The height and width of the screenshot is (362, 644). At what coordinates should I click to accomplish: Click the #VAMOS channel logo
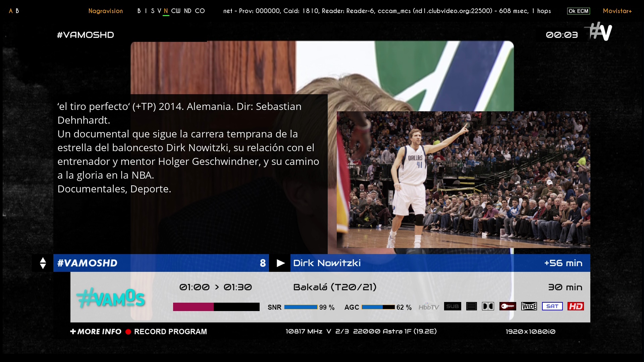tap(111, 298)
